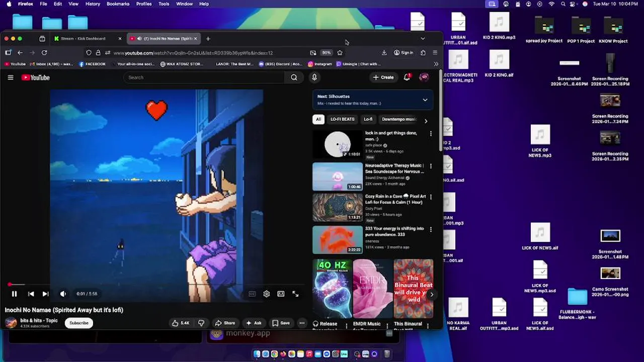Go to the YouTube home logo
This screenshot has height=362, width=644.
35,77
